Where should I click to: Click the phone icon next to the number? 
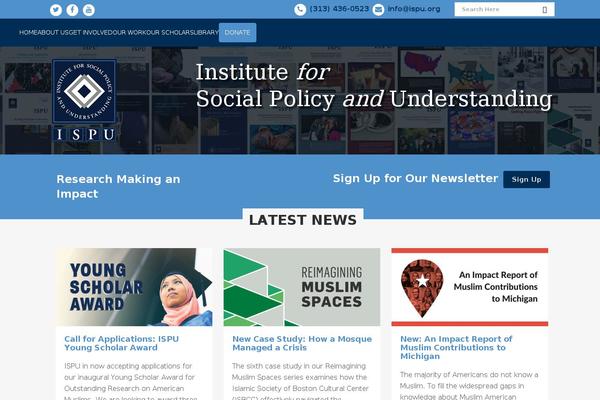tap(300, 10)
